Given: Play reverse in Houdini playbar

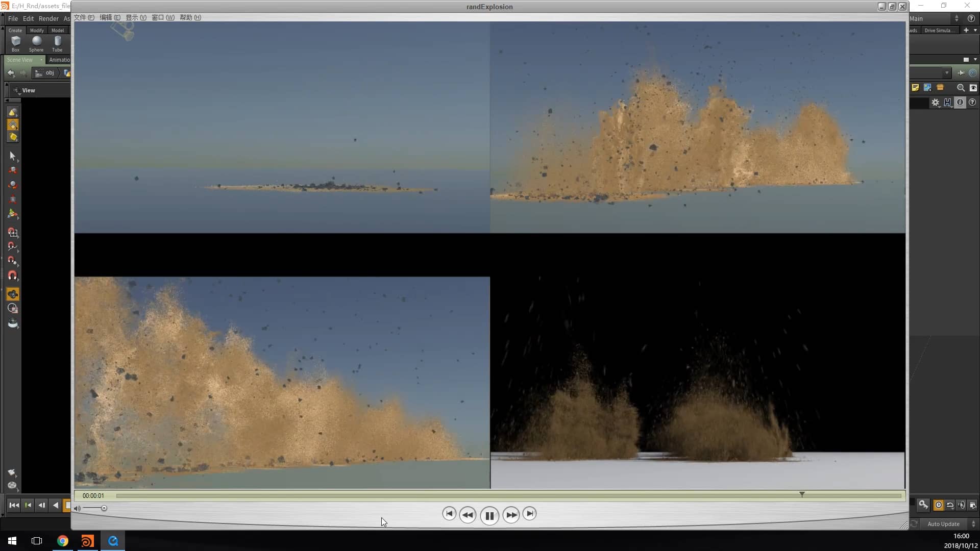Looking at the screenshot, I should [56, 505].
